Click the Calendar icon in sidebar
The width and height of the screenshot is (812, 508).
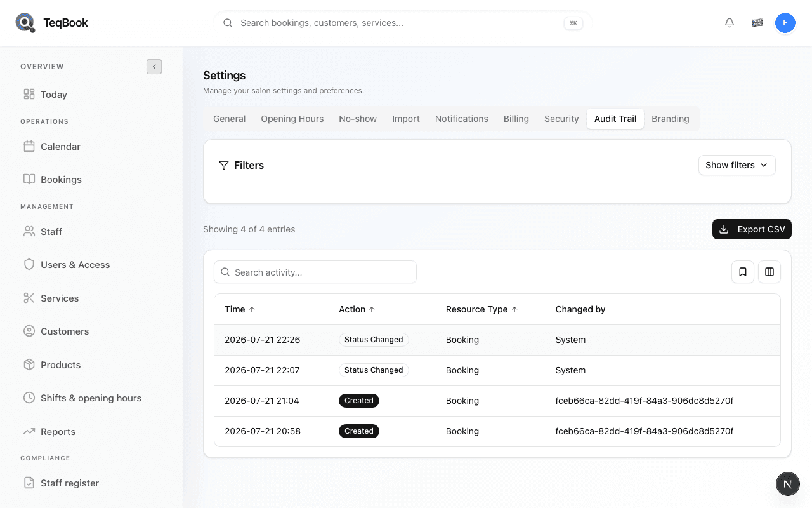[29, 146]
